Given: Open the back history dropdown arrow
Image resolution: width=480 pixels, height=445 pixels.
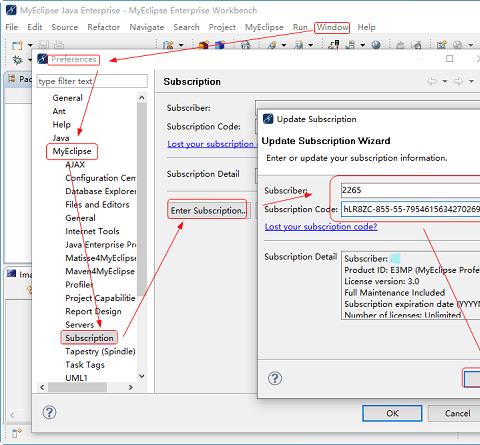Looking at the screenshot, I should pyautogui.click(x=445, y=81).
